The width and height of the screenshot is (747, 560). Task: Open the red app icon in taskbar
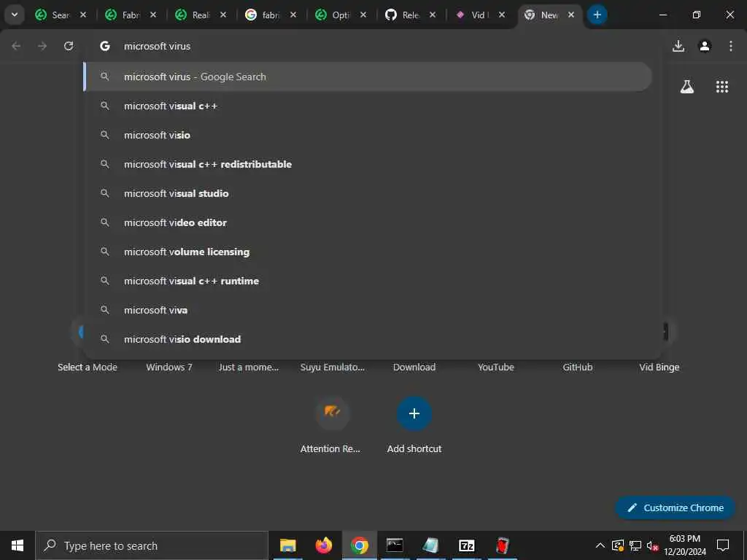pyautogui.click(x=502, y=545)
